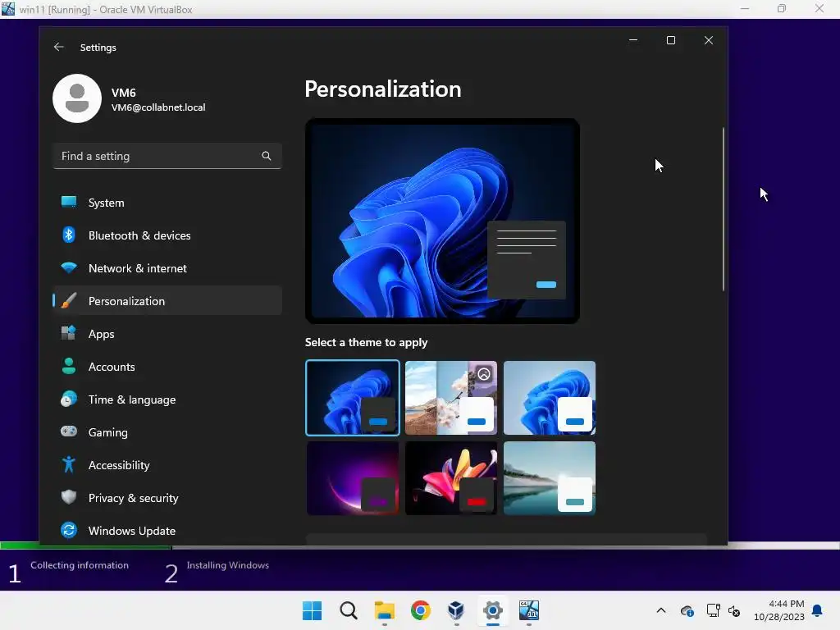Close the Settings window

click(708, 40)
